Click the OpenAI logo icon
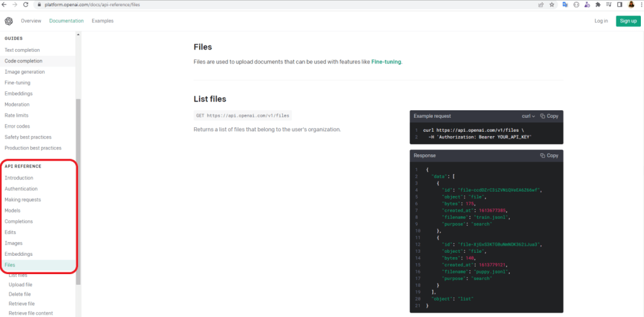The width and height of the screenshot is (644, 317). click(x=9, y=21)
